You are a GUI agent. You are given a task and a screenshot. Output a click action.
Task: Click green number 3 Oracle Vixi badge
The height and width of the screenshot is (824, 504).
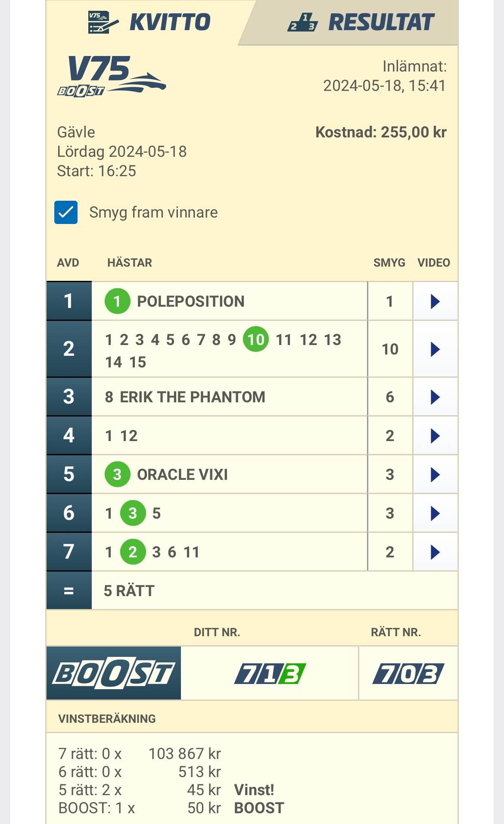pyautogui.click(x=117, y=474)
